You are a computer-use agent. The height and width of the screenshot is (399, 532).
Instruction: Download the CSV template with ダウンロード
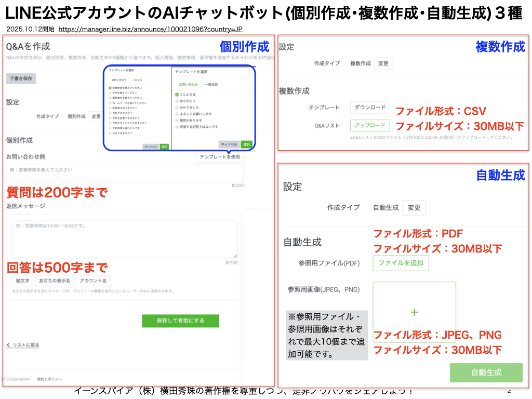point(369,108)
